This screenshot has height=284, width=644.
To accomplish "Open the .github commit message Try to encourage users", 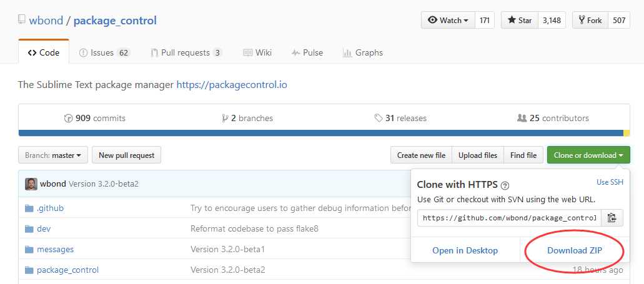I will [300, 208].
